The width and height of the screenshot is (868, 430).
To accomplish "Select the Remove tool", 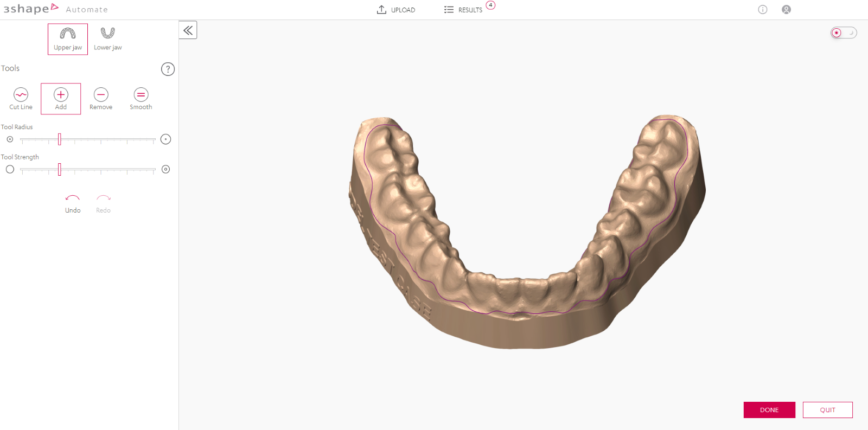I will click(x=101, y=98).
